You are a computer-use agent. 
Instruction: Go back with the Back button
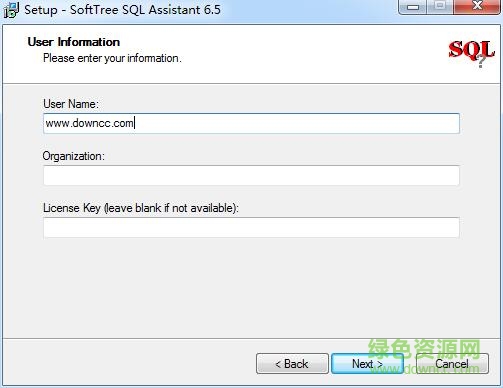pyautogui.click(x=292, y=363)
